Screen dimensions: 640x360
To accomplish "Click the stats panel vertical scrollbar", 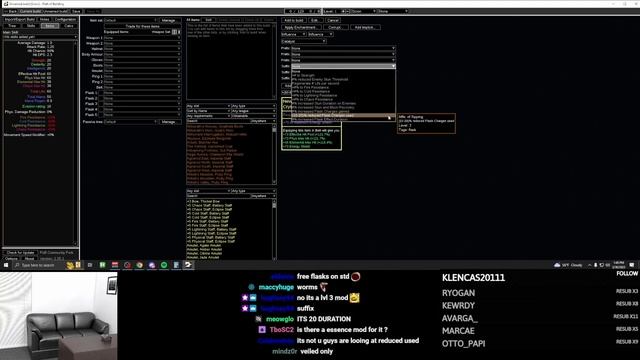I will 76,143.
